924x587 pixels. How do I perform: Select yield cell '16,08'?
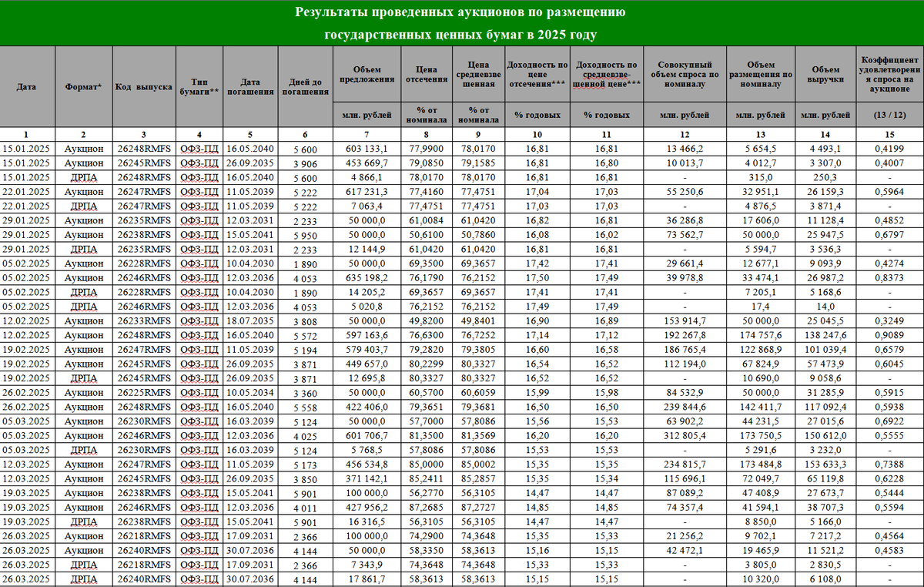(537, 234)
